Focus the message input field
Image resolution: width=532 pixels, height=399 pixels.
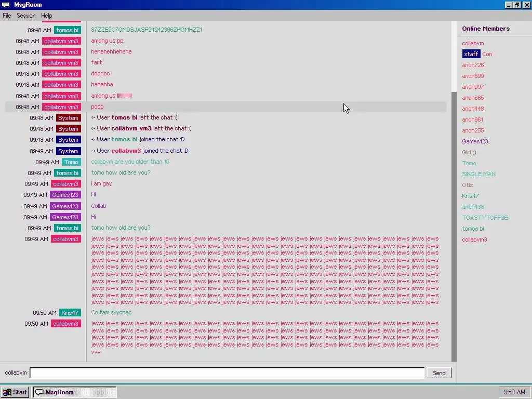point(227,373)
